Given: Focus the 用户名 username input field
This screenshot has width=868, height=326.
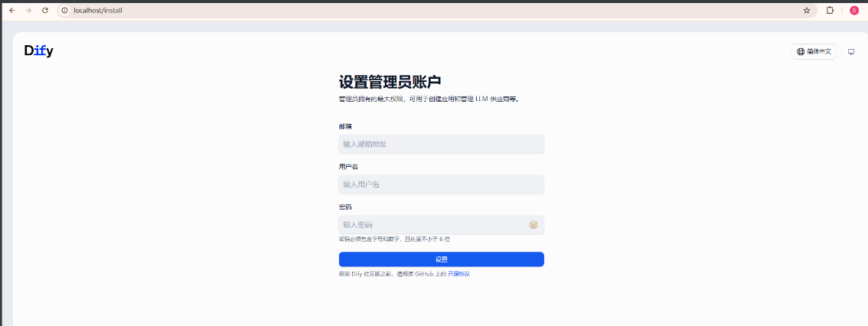Looking at the screenshot, I should point(441,184).
